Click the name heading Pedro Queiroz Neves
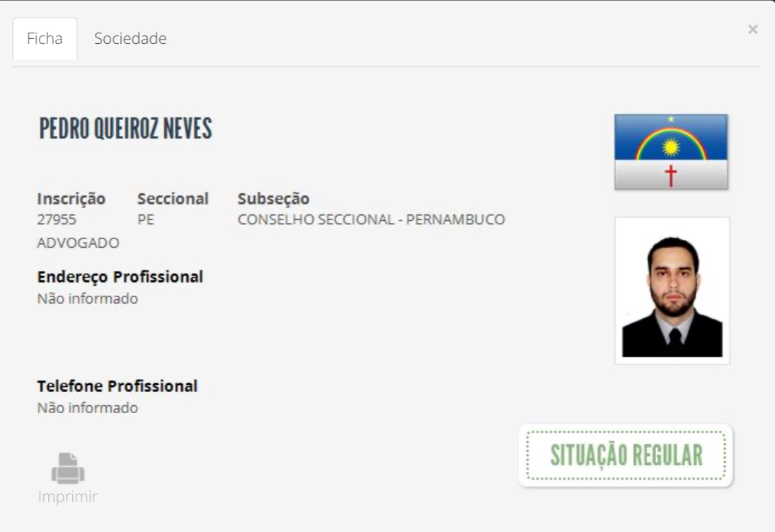 [125, 129]
